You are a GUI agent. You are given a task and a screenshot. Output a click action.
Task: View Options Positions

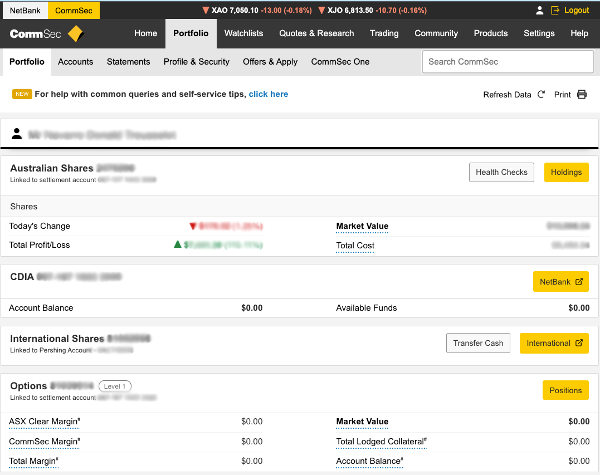click(x=566, y=390)
